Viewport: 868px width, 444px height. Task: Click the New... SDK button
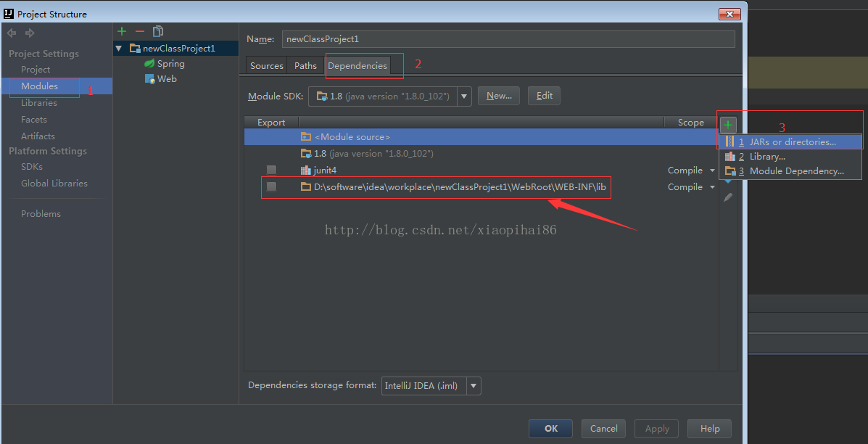tap(498, 96)
